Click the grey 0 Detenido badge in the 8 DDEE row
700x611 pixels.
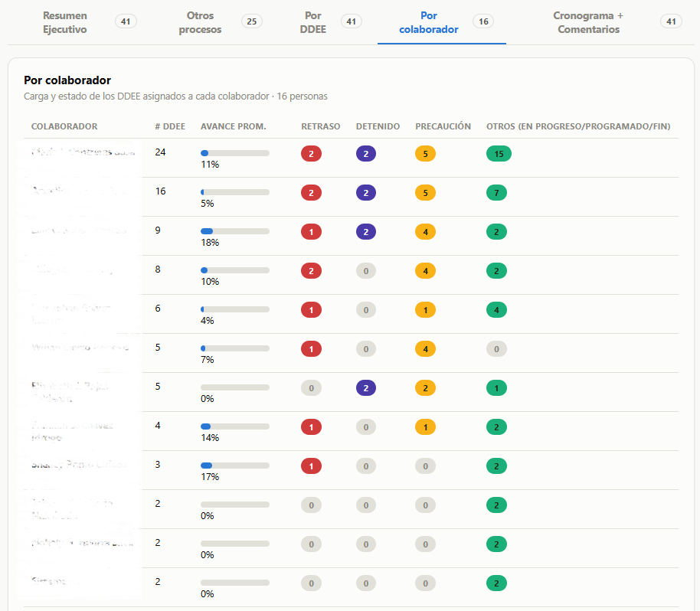click(365, 271)
